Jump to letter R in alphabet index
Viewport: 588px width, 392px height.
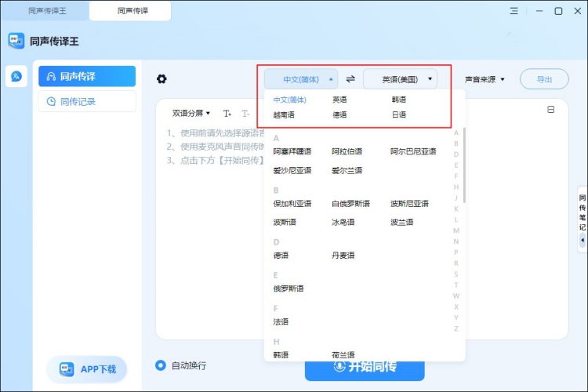(x=456, y=263)
